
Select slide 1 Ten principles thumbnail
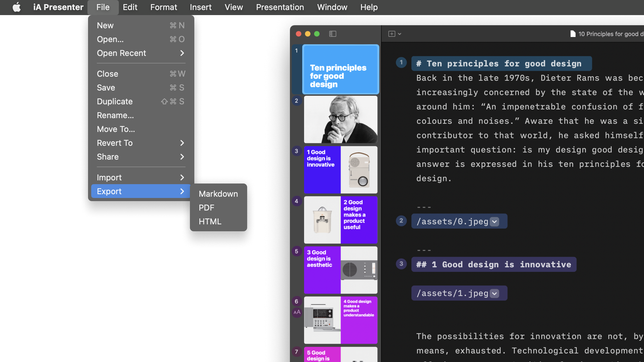coord(341,69)
